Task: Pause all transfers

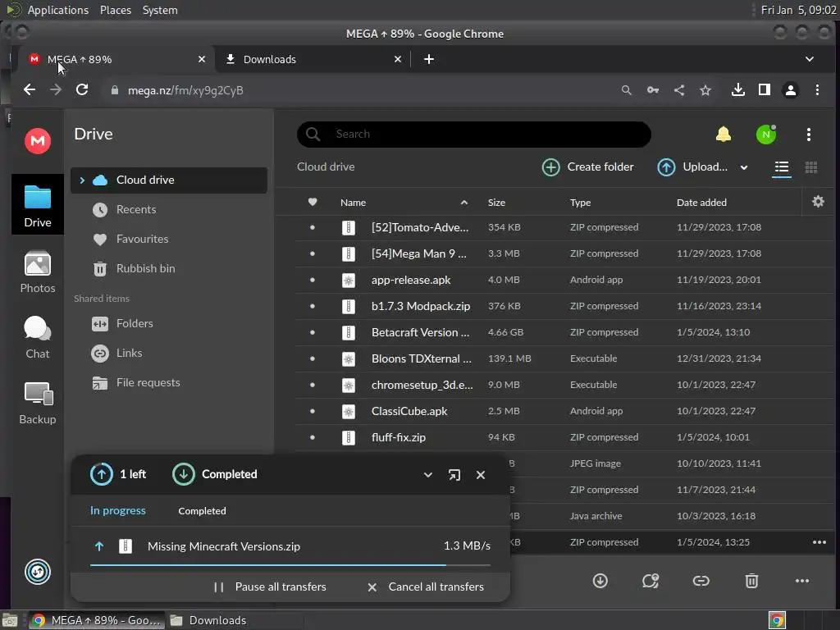Action: [x=269, y=587]
